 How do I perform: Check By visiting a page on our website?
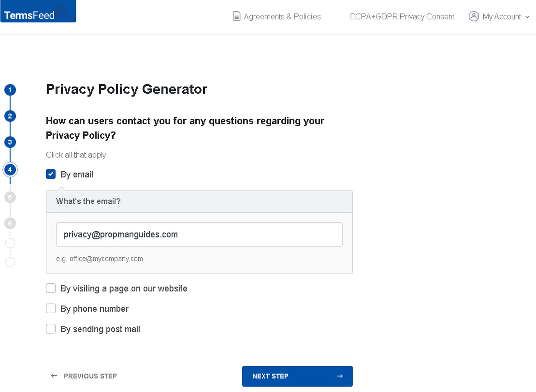coord(51,288)
